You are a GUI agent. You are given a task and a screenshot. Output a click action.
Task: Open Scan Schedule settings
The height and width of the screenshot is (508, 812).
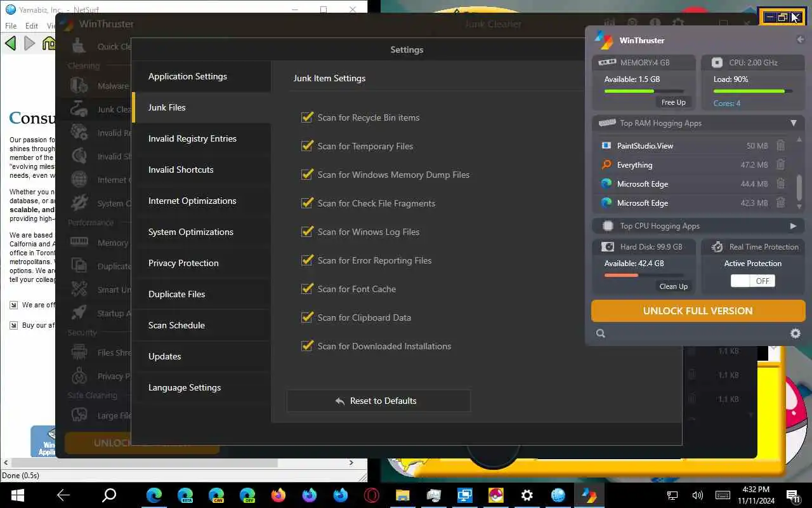201,325
